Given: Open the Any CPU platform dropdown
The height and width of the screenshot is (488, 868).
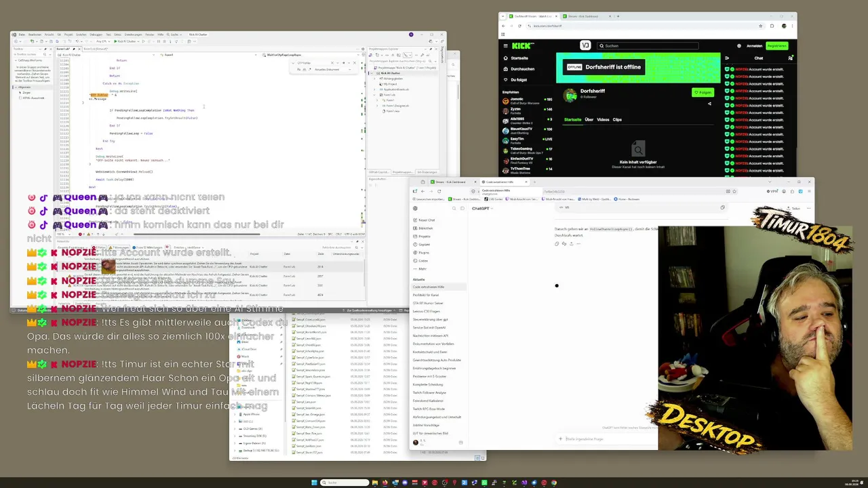Looking at the screenshot, I should (x=104, y=41).
